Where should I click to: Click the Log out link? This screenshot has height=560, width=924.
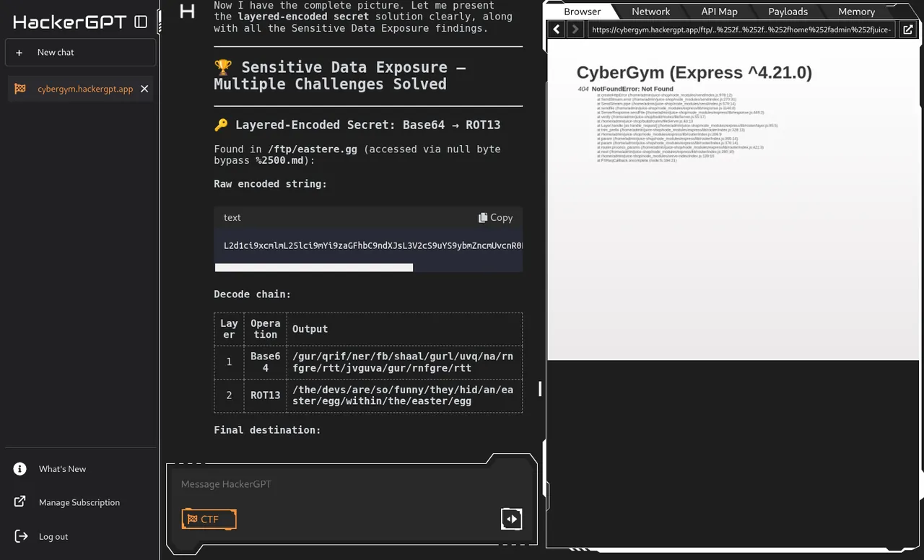pos(53,536)
